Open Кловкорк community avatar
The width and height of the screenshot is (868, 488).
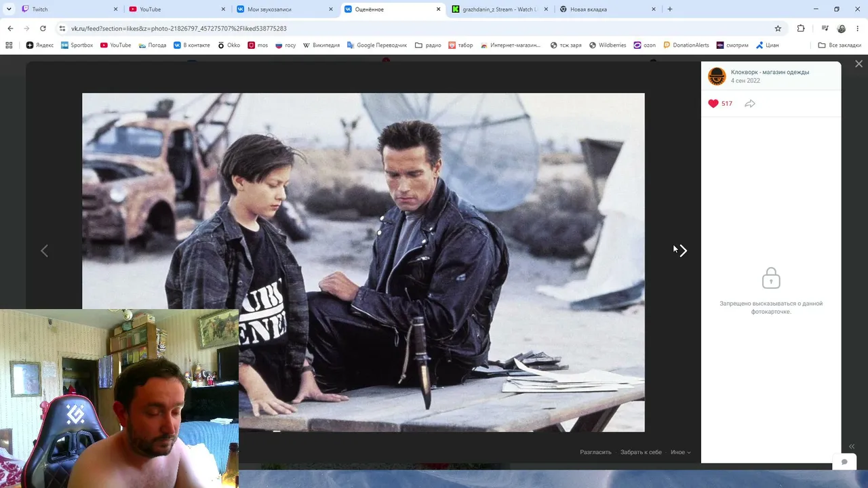(717, 76)
